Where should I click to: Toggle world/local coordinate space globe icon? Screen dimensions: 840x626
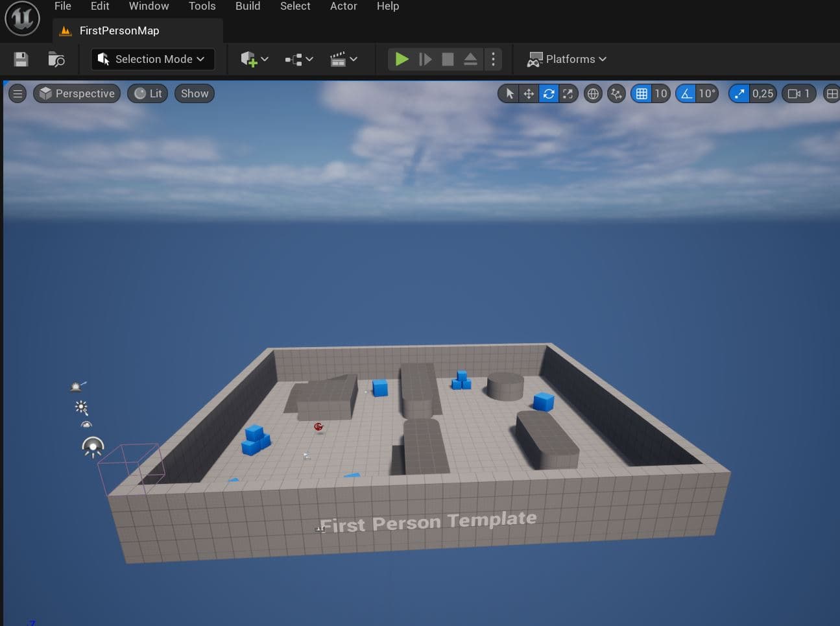point(593,93)
